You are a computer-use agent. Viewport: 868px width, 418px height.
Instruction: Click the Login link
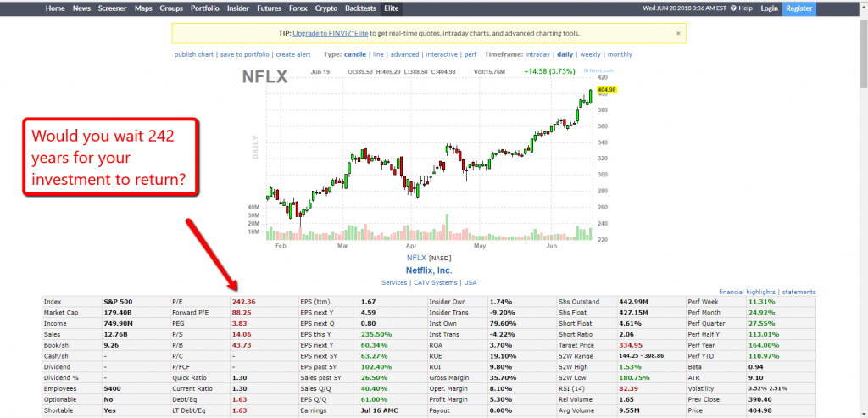(769, 8)
